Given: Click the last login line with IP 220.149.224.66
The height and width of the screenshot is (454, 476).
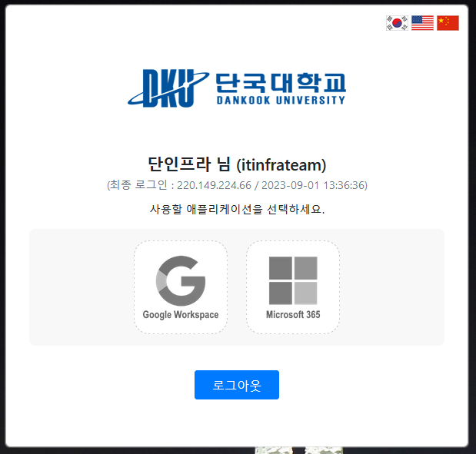Looking at the screenshot, I should click(237, 185).
